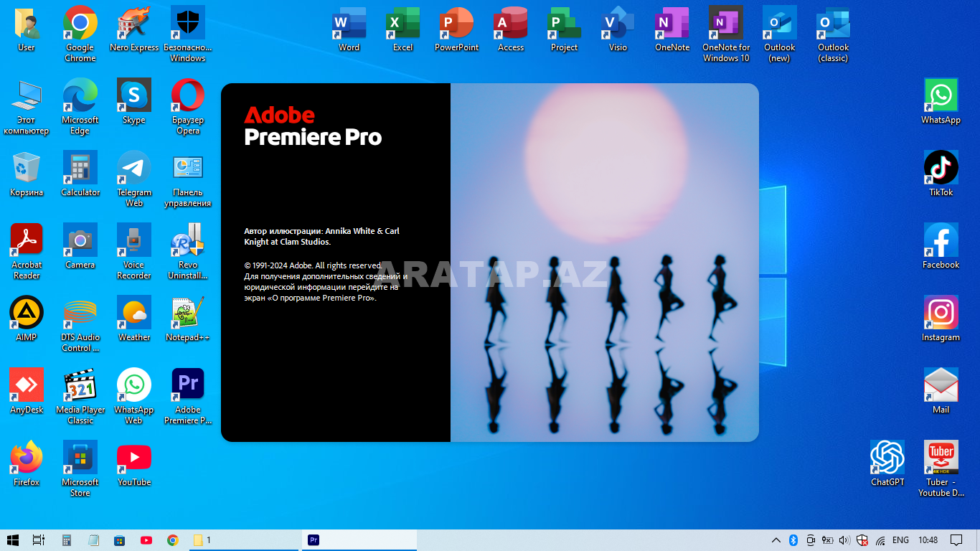Select the Microsoft Edge desktop icon
The width and height of the screenshot is (980, 551).
click(80, 106)
